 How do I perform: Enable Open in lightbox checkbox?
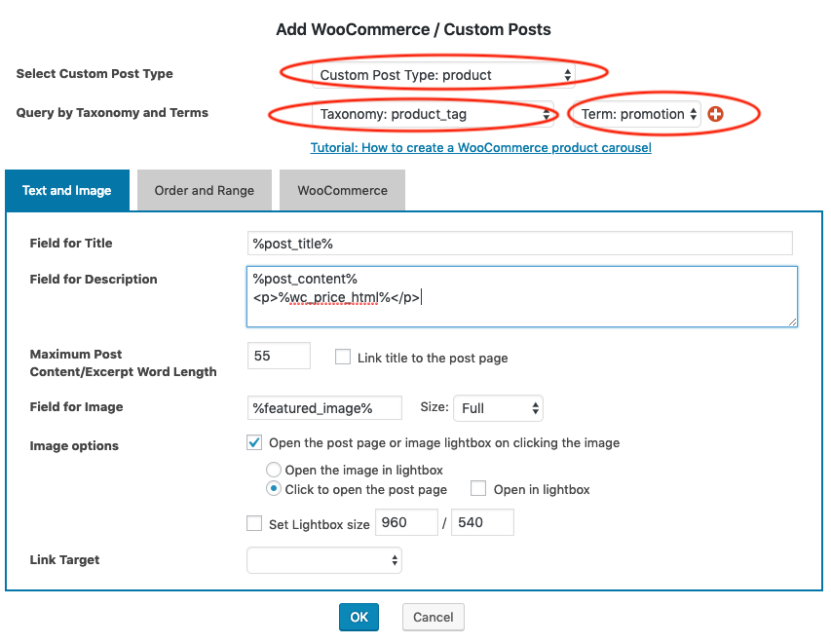477,488
